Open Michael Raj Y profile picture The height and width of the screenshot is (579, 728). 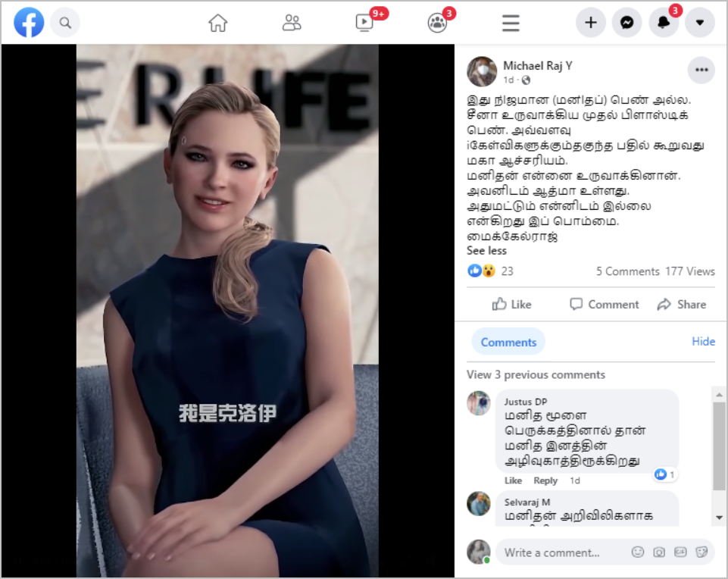coord(482,71)
